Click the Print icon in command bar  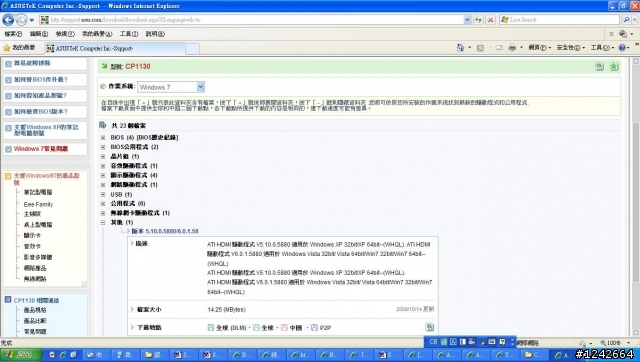(512, 48)
